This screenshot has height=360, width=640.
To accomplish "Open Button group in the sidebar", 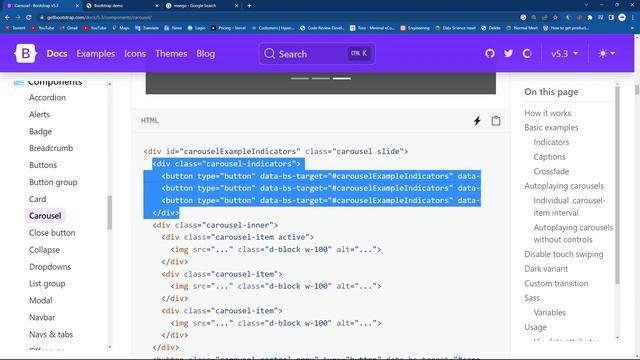I will tap(53, 182).
